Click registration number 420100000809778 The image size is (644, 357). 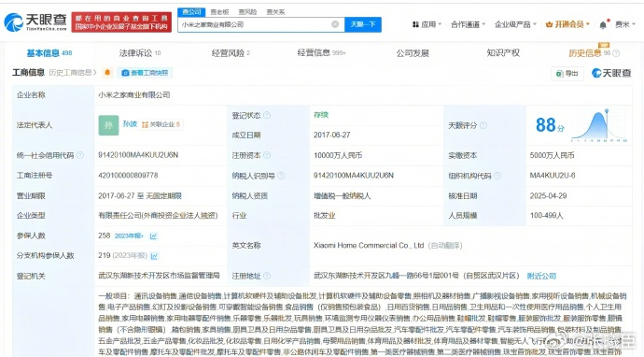coord(128,175)
